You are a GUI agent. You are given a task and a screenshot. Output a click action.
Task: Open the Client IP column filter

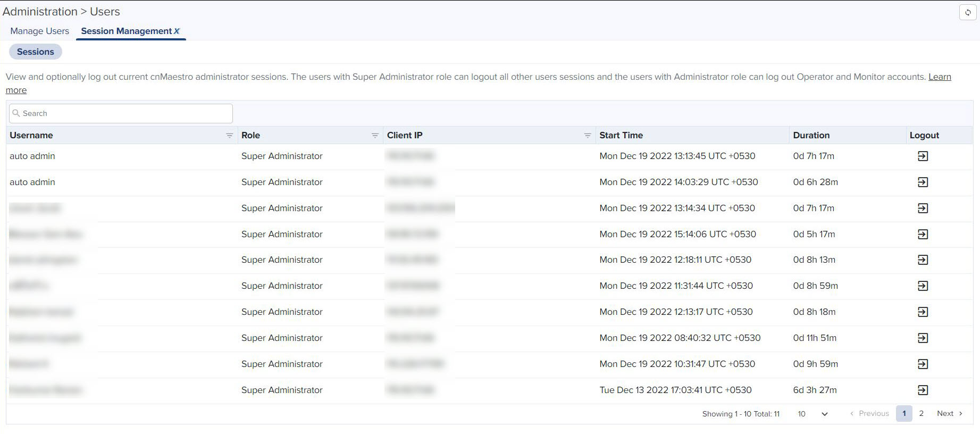[588, 136]
